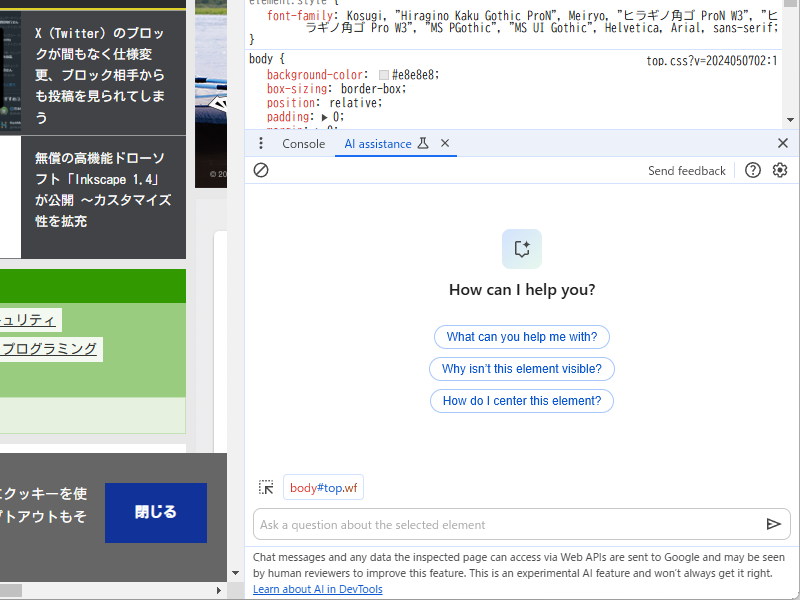Screen dimensions: 800x600
Task: Close the AI assistance tab
Action: (x=445, y=143)
